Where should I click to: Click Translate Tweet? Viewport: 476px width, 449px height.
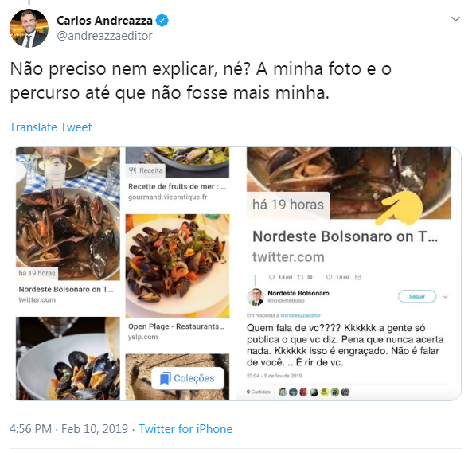(x=50, y=127)
